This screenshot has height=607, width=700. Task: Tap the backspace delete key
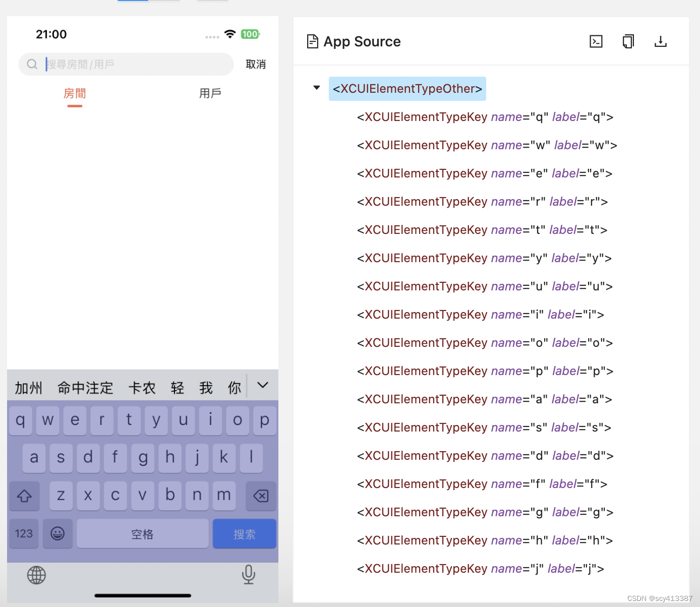click(x=261, y=496)
